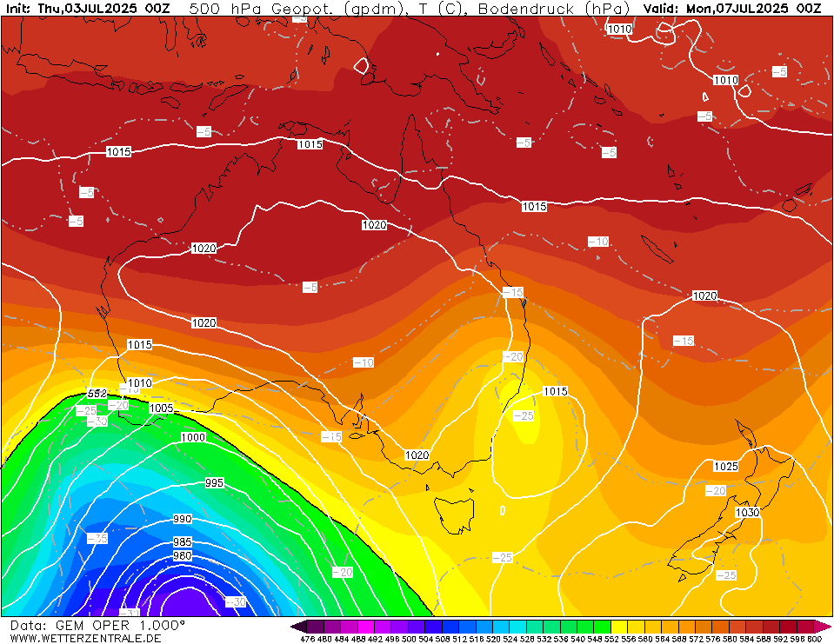The height and width of the screenshot is (644, 834).
Task: Click the 596 value in the legend
Action: [797, 639]
